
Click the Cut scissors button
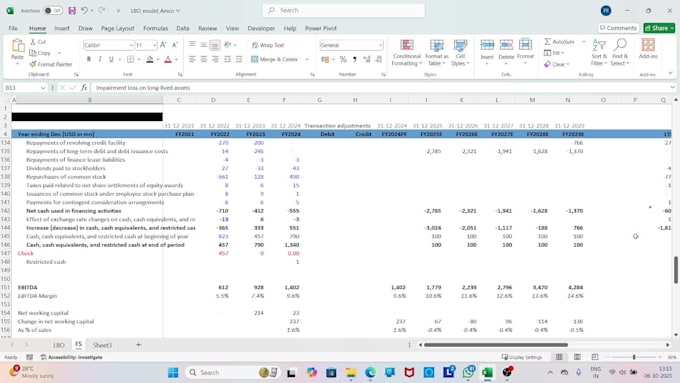click(x=38, y=42)
